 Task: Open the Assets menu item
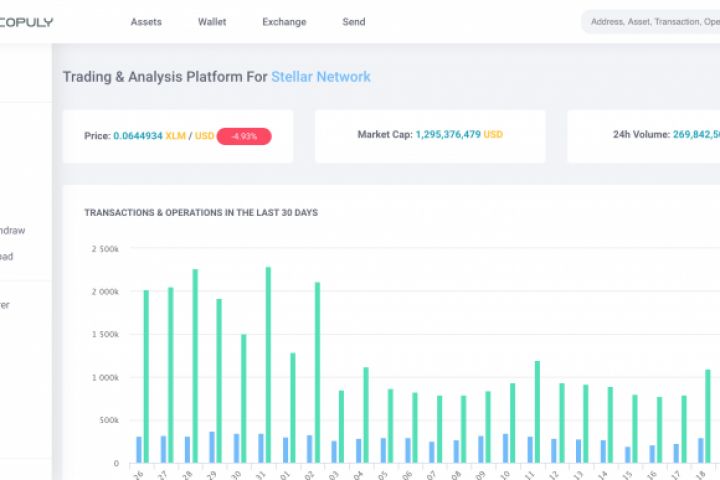[146, 22]
